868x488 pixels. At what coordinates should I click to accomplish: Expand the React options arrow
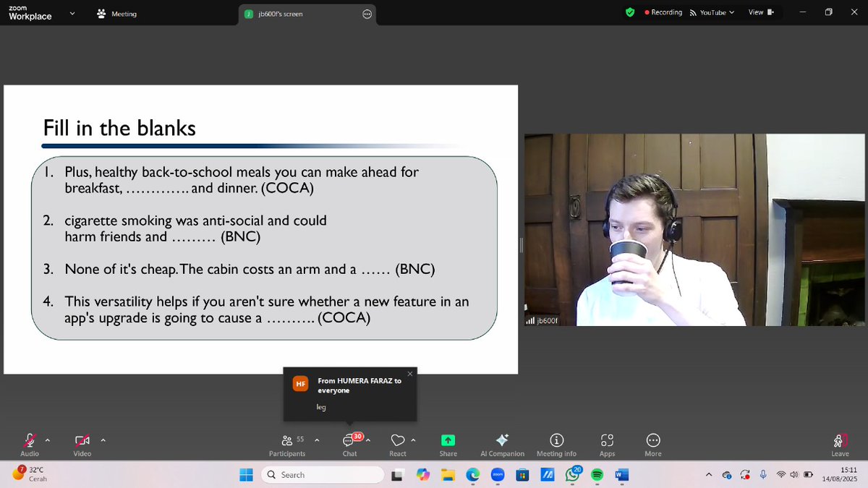413,440
